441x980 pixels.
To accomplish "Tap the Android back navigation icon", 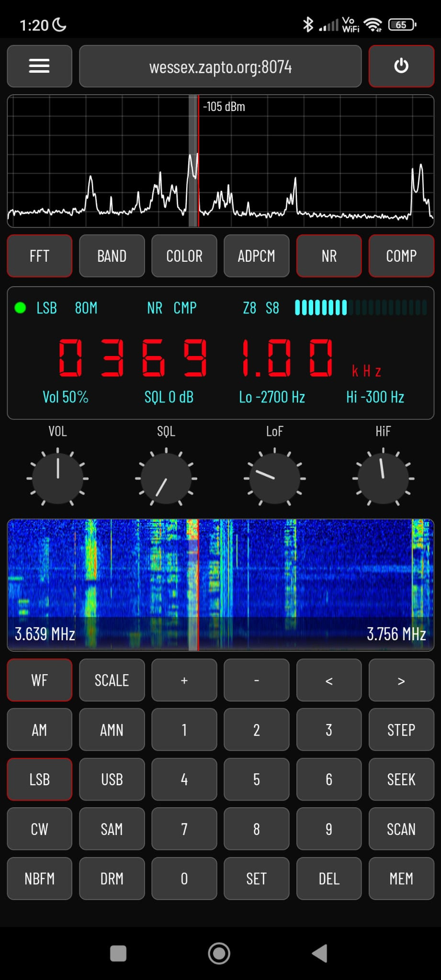I will coord(319,953).
